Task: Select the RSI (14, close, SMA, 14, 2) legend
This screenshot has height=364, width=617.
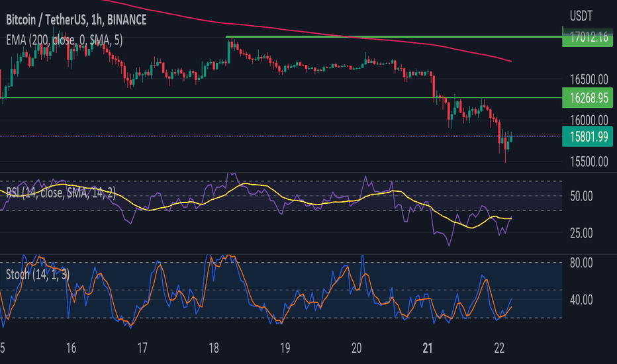Action: click(61, 192)
